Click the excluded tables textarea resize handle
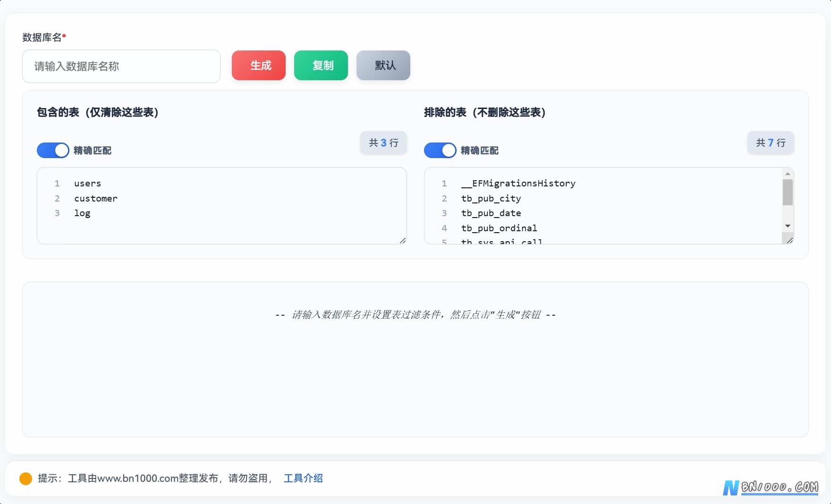The width and height of the screenshot is (831, 504). pos(790,241)
